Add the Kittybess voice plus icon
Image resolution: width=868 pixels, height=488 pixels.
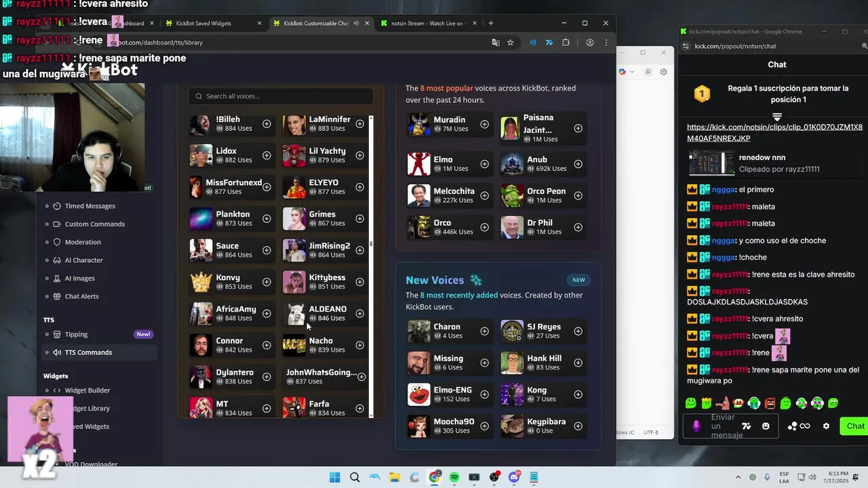[359, 282]
